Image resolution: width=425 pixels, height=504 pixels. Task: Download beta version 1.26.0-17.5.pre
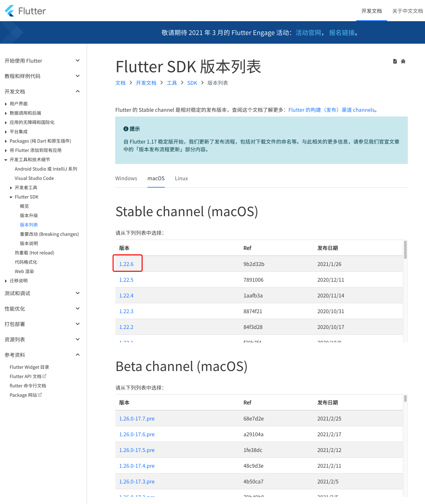(137, 450)
